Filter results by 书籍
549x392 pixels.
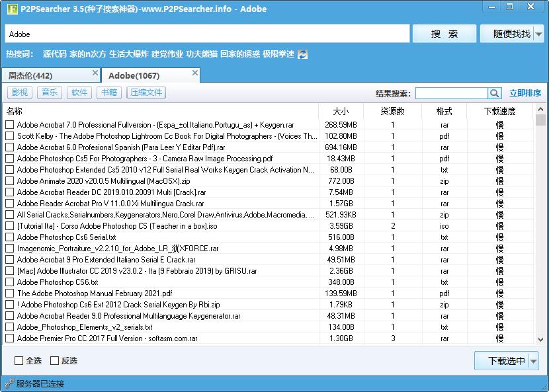(109, 93)
